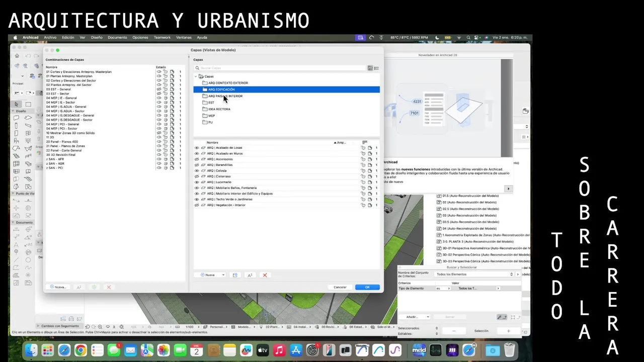Expand the Punto de Vista toolbox section
Screen dimensions: 644x362
point(14,194)
